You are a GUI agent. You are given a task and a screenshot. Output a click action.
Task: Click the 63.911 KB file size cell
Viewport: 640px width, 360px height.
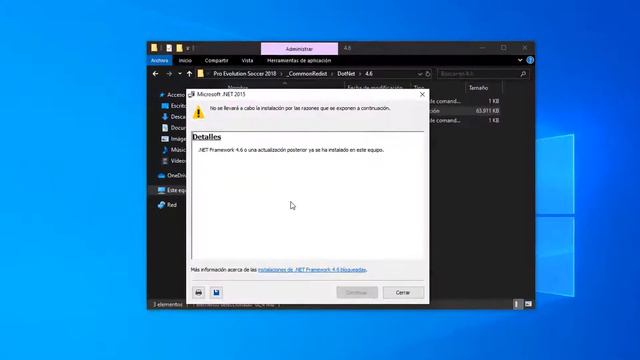(x=487, y=111)
